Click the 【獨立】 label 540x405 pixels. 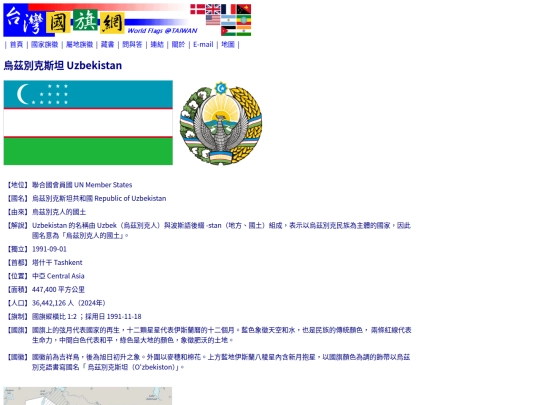[x=17, y=249]
